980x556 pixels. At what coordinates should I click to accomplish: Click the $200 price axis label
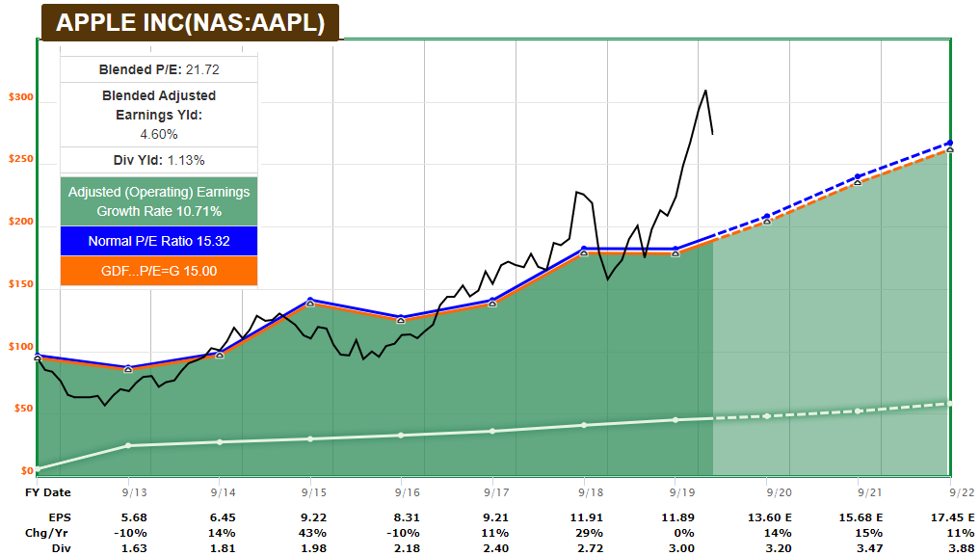pos(21,222)
